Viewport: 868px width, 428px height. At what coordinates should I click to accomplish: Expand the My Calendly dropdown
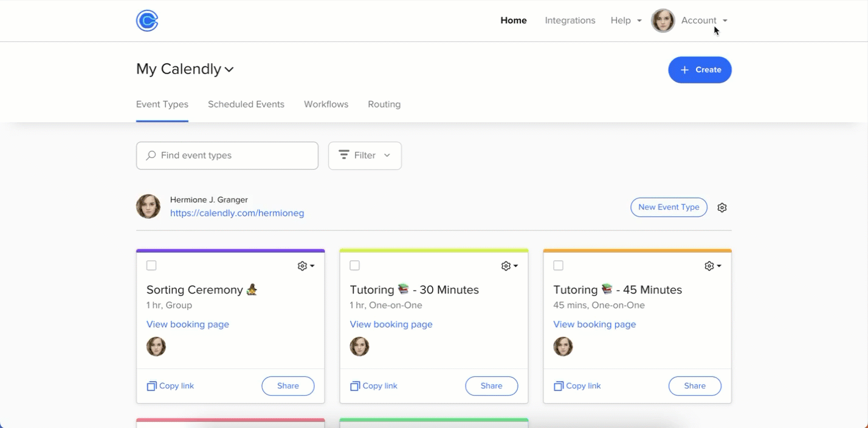(x=185, y=69)
